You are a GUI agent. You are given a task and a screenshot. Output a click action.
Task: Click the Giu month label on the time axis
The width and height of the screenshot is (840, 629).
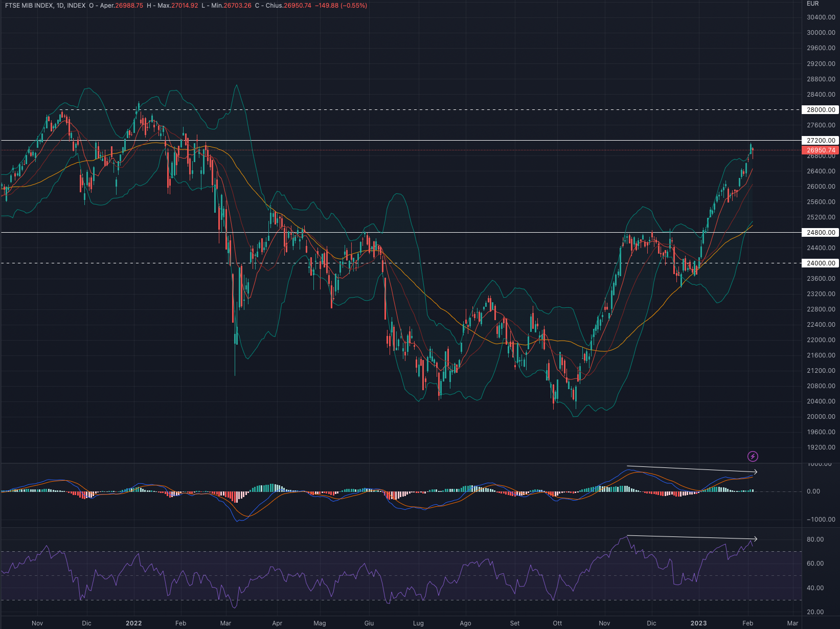click(369, 623)
